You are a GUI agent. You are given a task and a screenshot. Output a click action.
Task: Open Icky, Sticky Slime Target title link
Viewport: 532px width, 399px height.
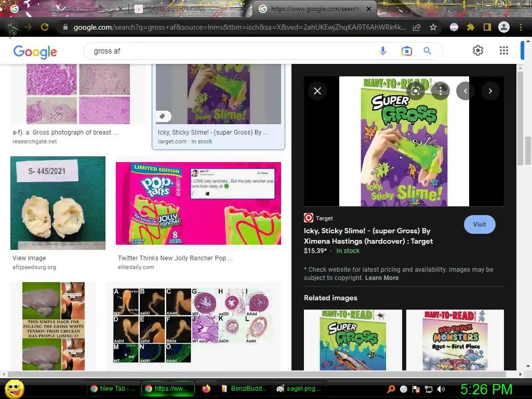pyautogui.click(x=368, y=236)
